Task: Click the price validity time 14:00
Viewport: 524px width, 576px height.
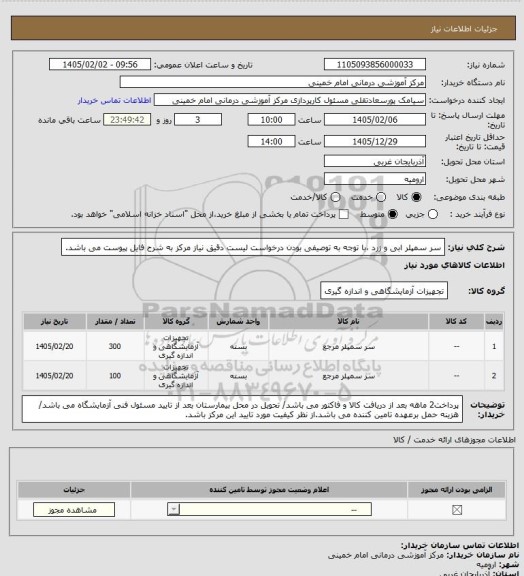Action: (271, 141)
